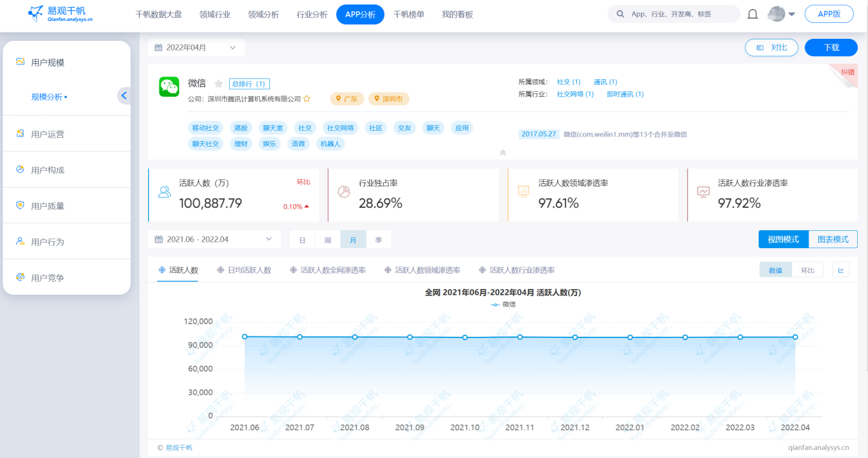The height and width of the screenshot is (458, 868).
Task: Open the 通讯 (1) domain link
Action: tap(605, 82)
